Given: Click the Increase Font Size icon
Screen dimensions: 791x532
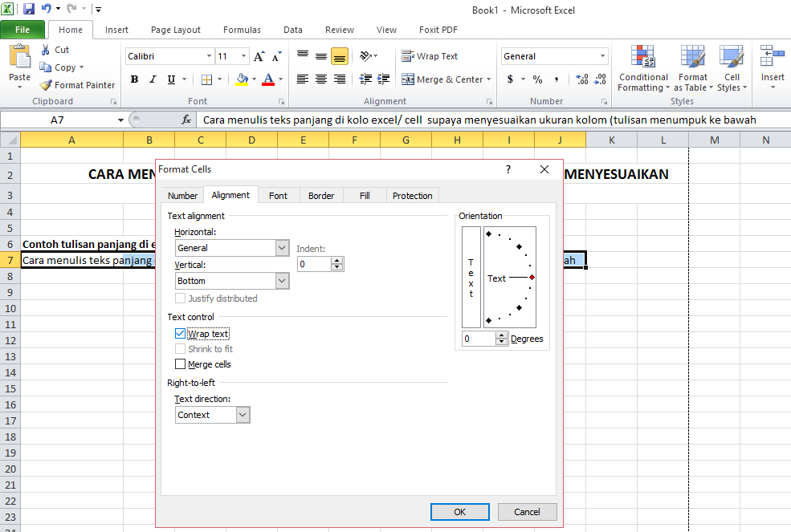Looking at the screenshot, I should pyautogui.click(x=259, y=56).
